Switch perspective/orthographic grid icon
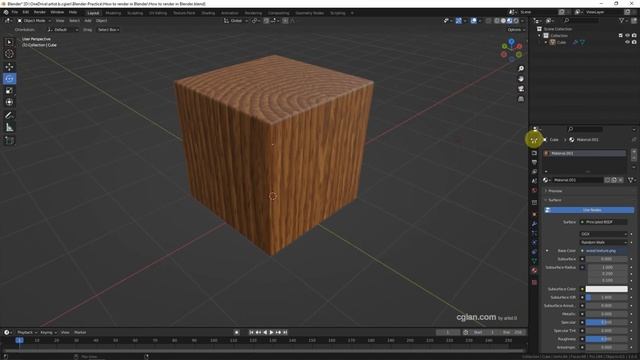The width and height of the screenshot is (640, 360). click(521, 99)
